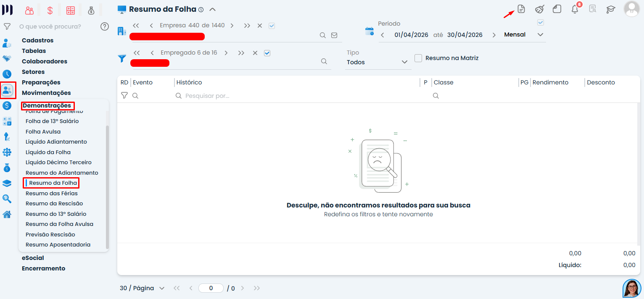Toggle the checkbox next to Empresa navigation
644x299 pixels.
[x=272, y=26]
